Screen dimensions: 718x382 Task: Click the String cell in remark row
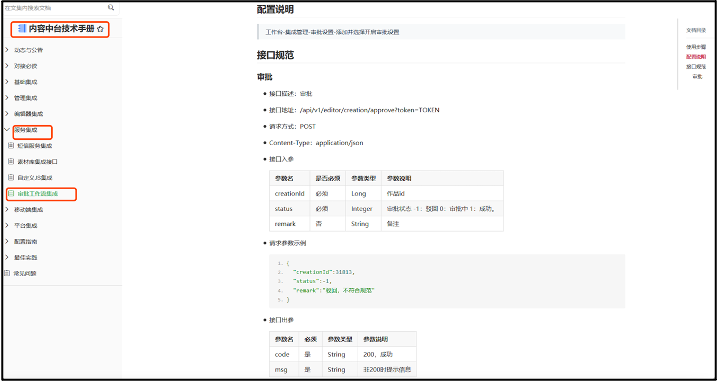[x=364, y=224]
